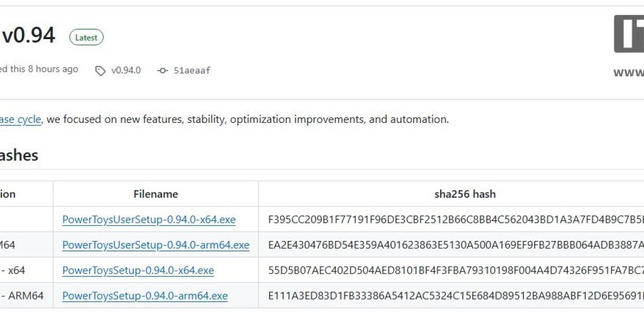
Task: Click the IT logo in top-right corner
Action: (x=629, y=34)
